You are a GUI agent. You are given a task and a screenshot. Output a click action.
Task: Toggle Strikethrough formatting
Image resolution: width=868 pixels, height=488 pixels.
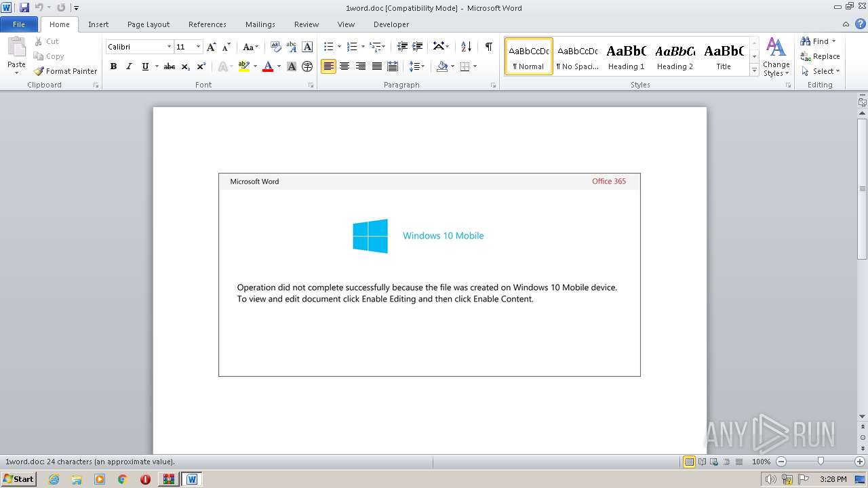point(170,66)
